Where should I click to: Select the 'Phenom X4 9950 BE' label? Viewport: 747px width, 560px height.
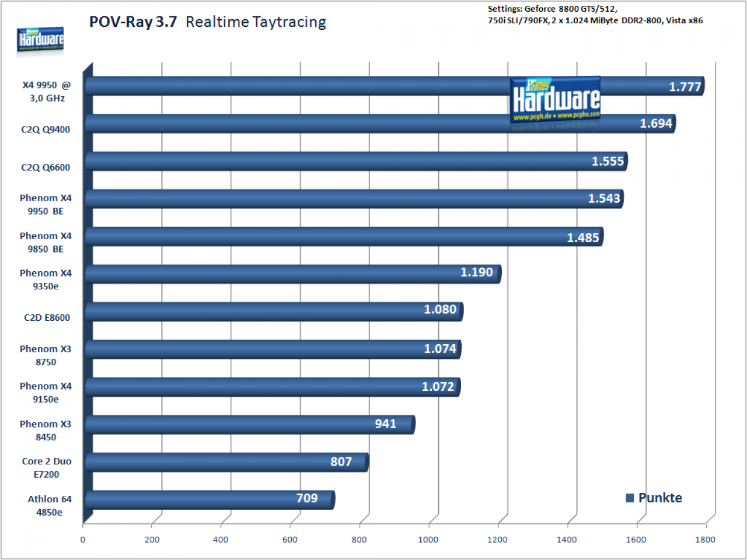[x=46, y=205]
